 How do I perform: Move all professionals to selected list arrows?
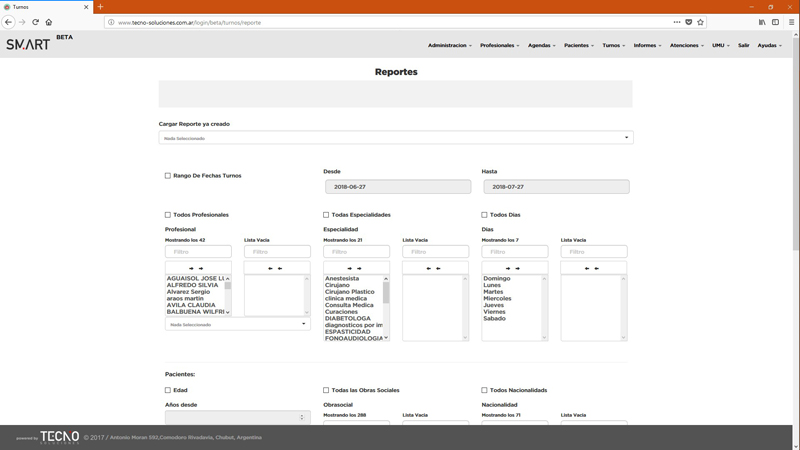point(198,268)
